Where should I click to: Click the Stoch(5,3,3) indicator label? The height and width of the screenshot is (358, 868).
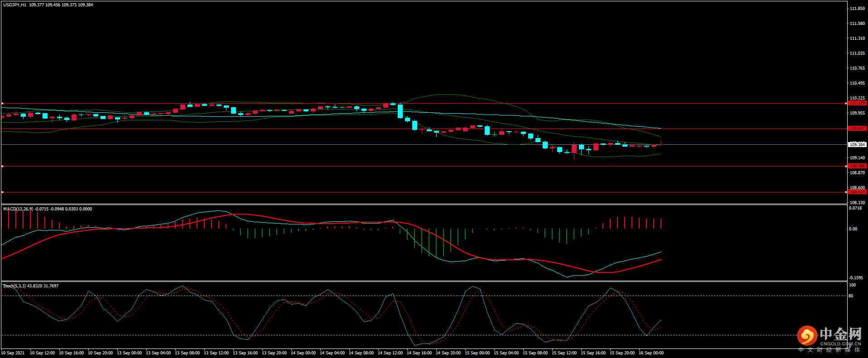pos(14,286)
